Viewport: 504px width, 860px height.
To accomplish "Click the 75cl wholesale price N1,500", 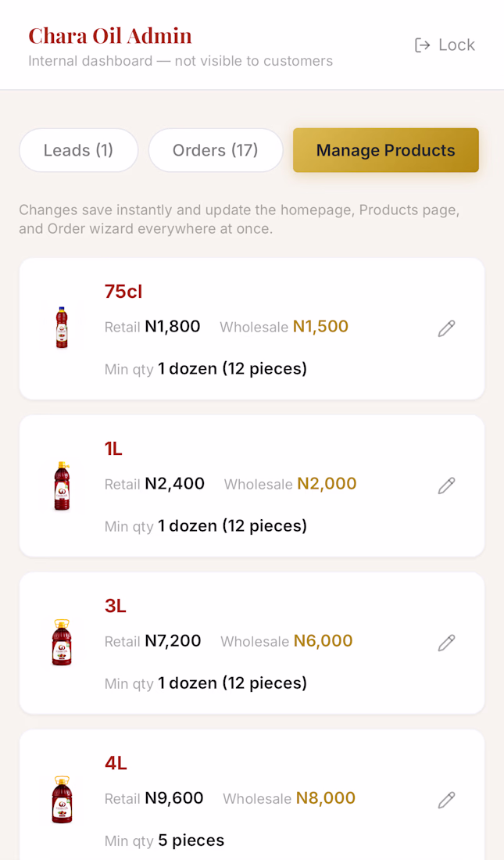I will click(x=320, y=326).
